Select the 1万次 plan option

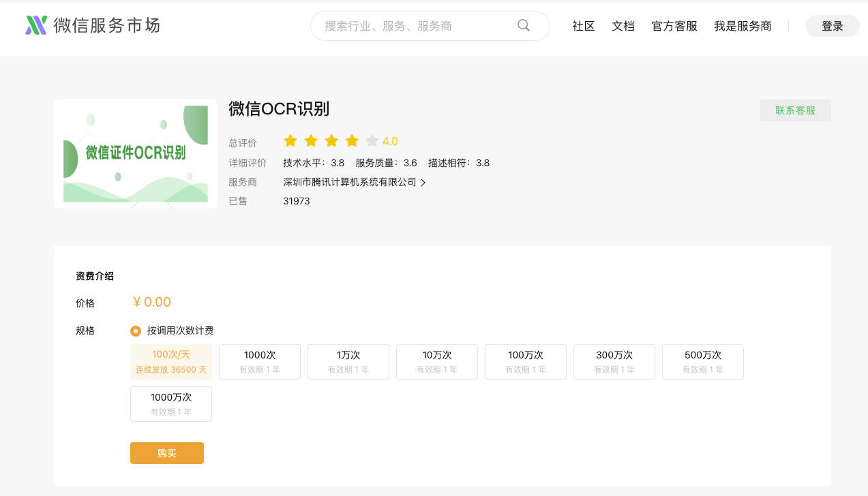click(x=348, y=362)
